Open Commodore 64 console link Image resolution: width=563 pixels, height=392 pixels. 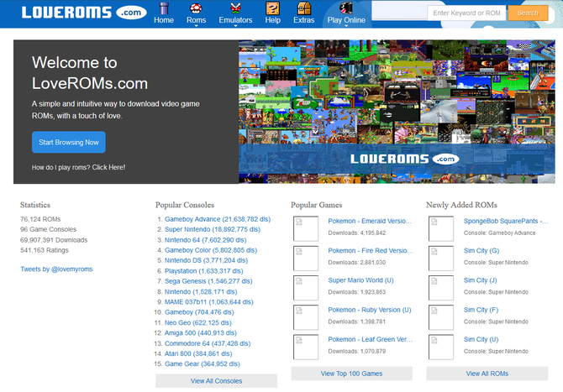[208, 343]
